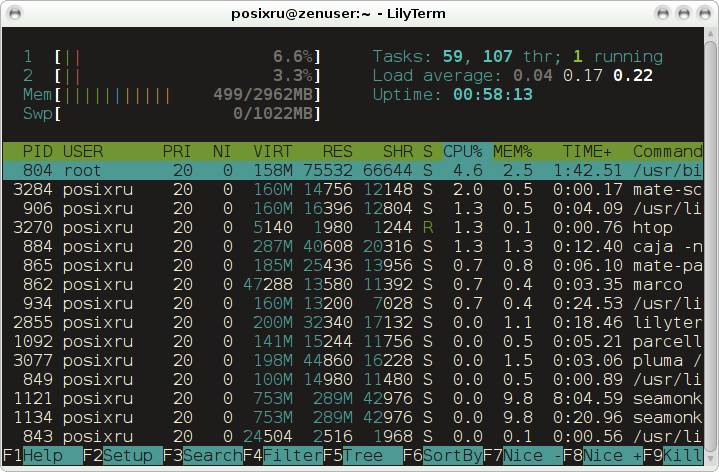
Task: Select process row with PID 843
Action: (353, 436)
